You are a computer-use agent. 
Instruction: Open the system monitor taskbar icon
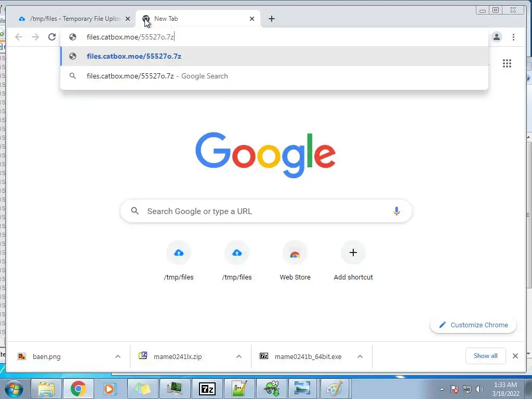[175, 389]
